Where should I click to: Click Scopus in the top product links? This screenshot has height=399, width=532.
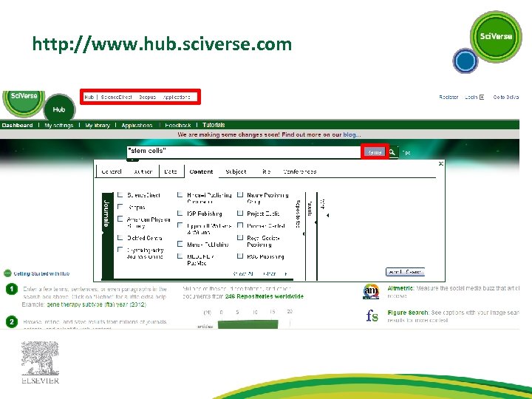147,97
